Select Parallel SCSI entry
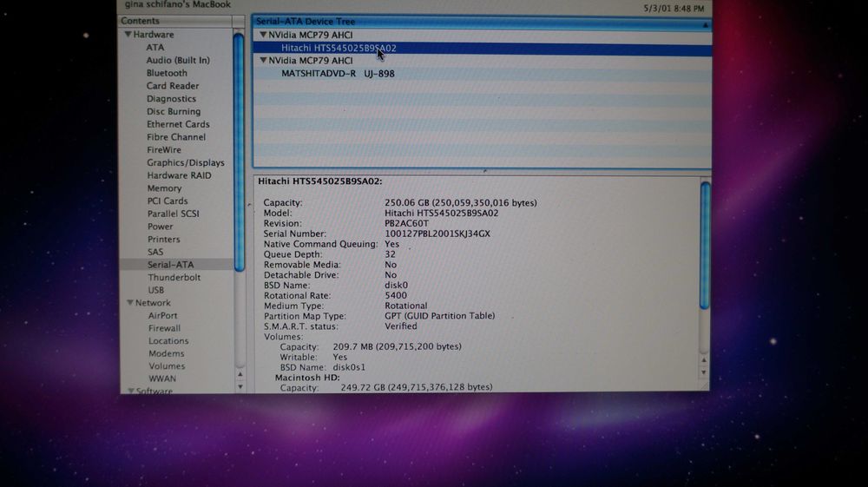 click(174, 214)
